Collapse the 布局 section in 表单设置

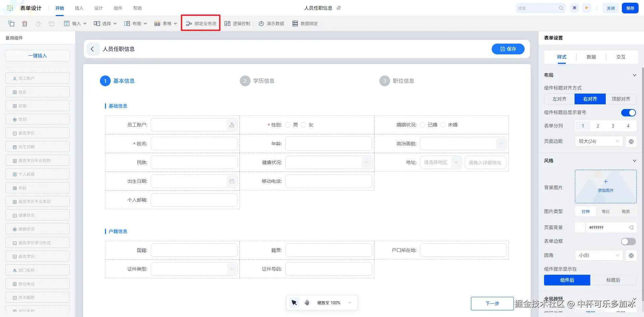pyautogui.click(x=634, y=75)
